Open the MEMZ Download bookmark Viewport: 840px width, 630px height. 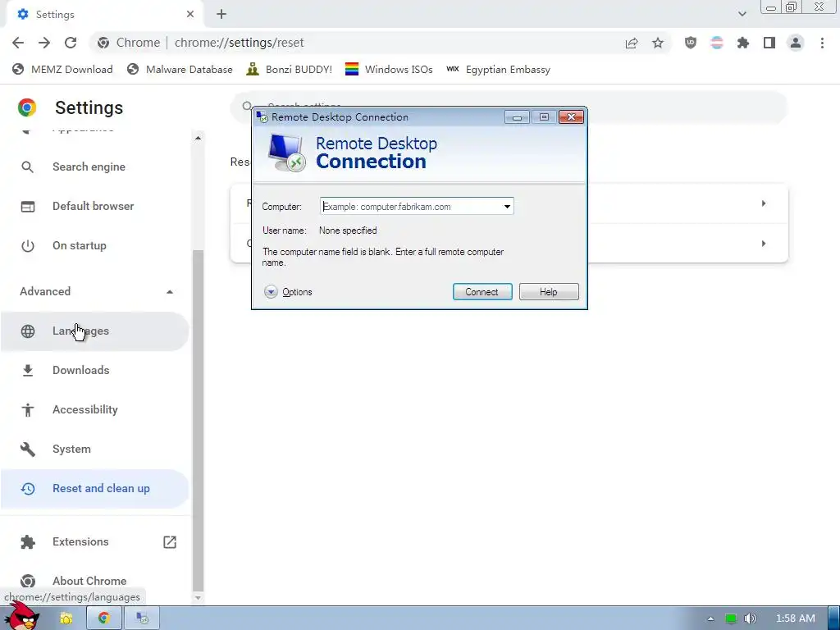point(62,70)
